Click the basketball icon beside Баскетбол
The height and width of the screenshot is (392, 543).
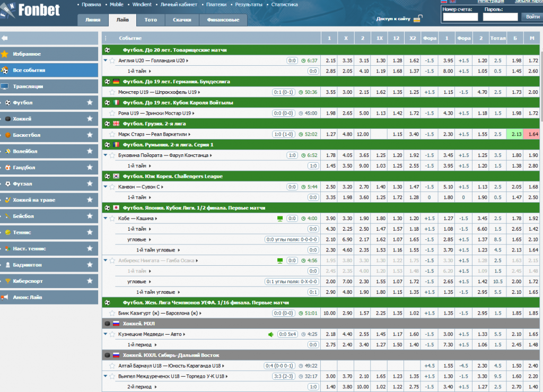pos(7,135)
